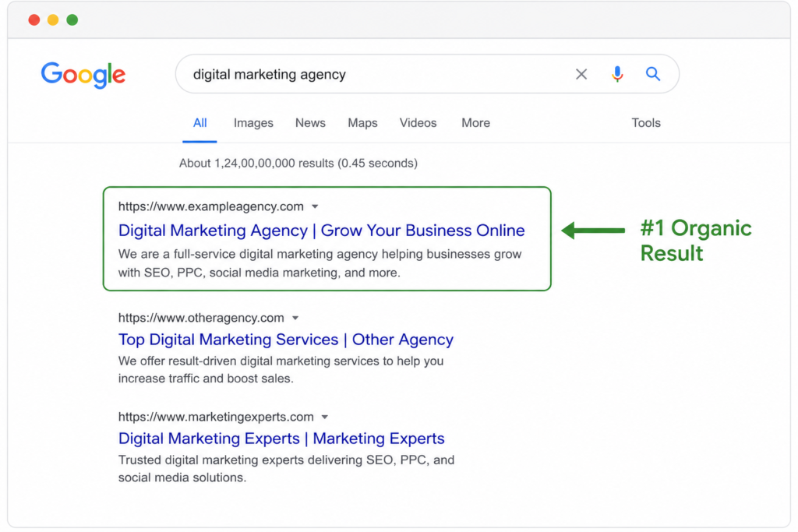Open 'Digital Marketing Agency | Grow Your Business Online' link
Screen dimensions: 798x532
tap(322, 231)
